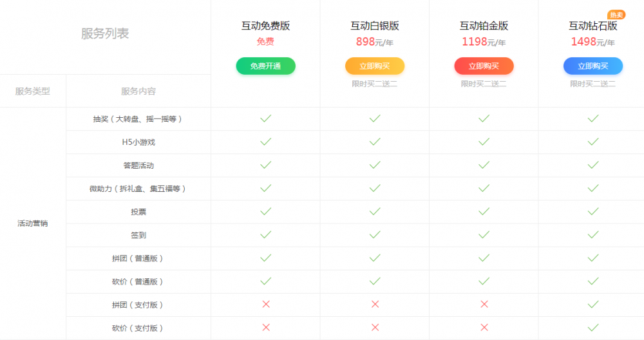Click 限时买二送二 under 互动钻石版

pos(593,84)
